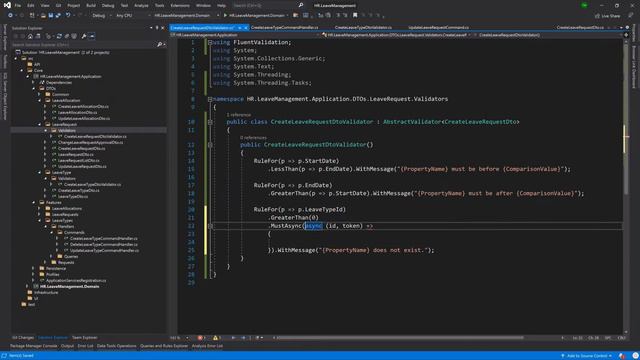
Task: Select DeleteLeaveTypeCommandHandler.cs in Solution Explorer
Action: (x=104, y=244)
